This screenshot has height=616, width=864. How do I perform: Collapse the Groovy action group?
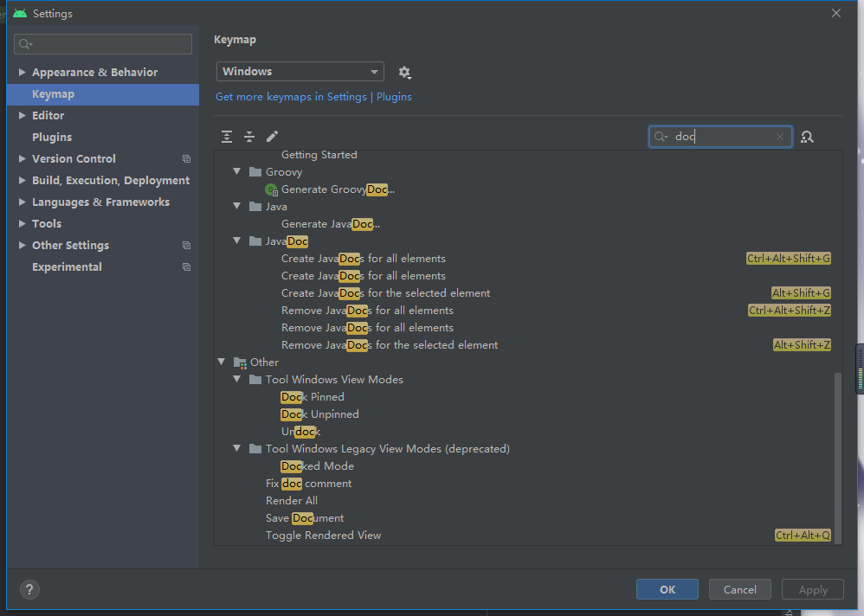pyautogui.click(x=237, y=172)
